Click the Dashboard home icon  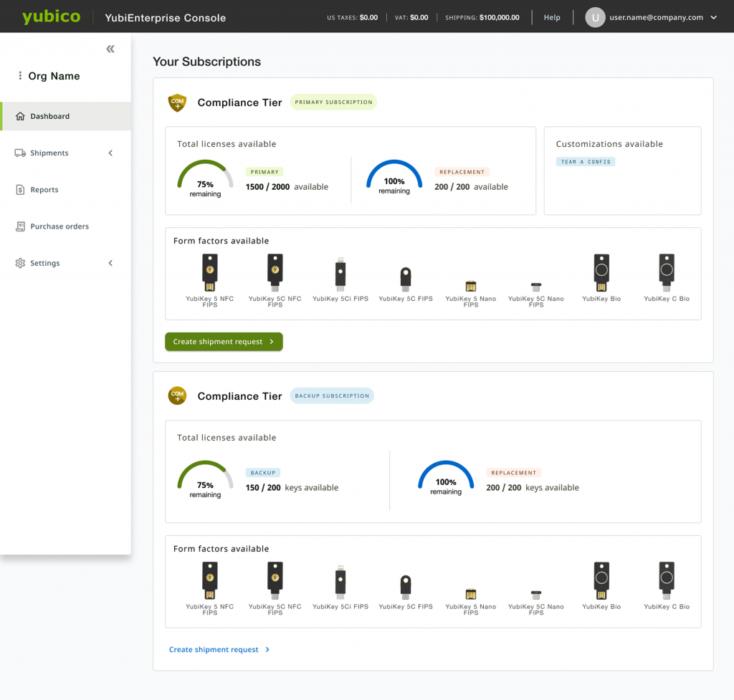[x=20, y=116]
